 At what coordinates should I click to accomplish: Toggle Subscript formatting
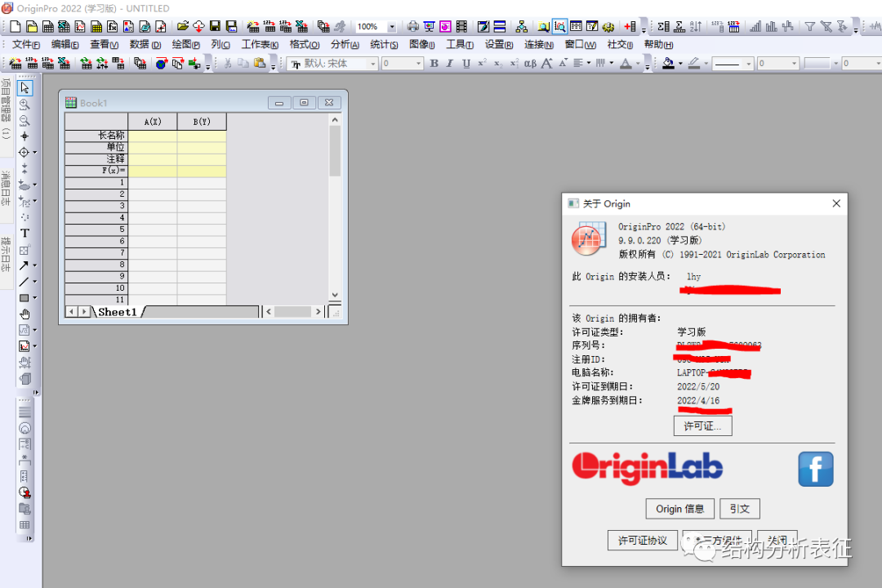pos(498,64)
